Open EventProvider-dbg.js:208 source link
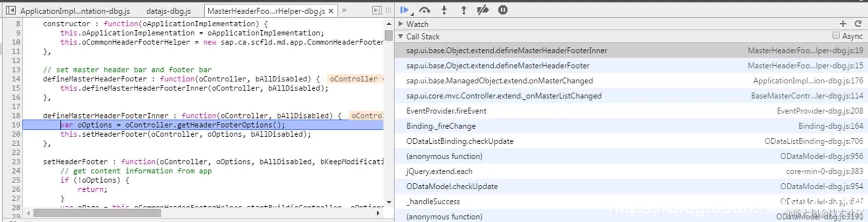The width and height of the screenshot is (868, 222). [820, 111]
